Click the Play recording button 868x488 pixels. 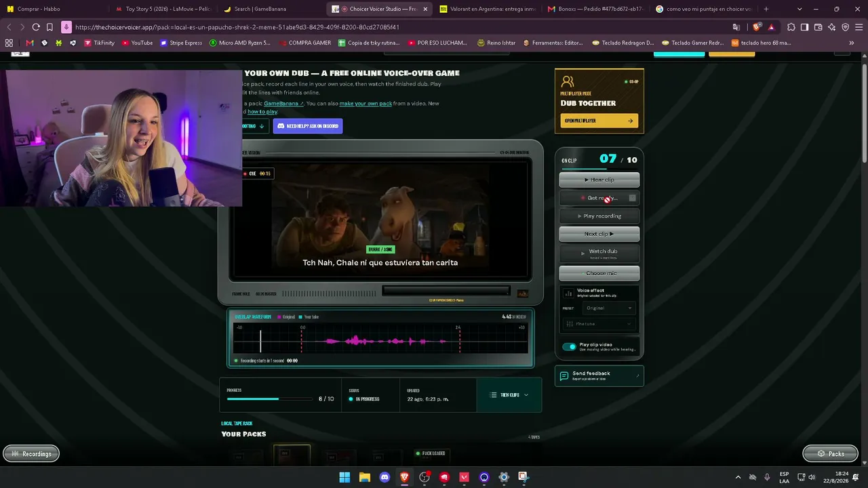(x=599, y=216)
